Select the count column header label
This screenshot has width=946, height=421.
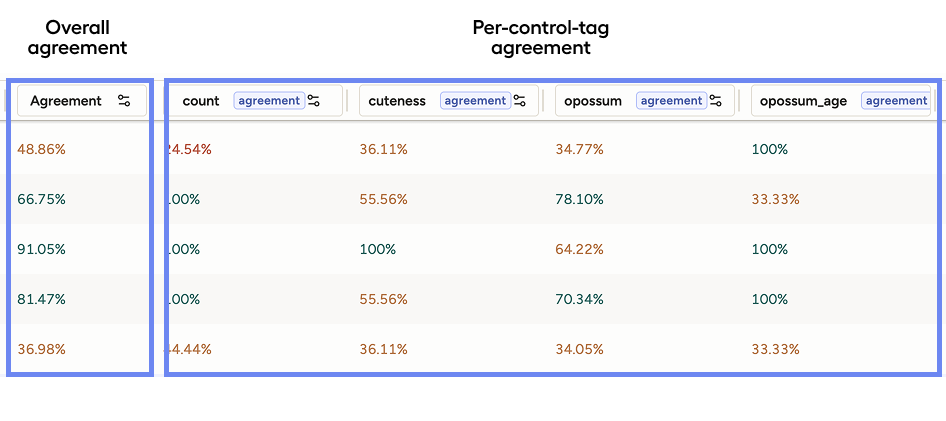click(201, 101)
